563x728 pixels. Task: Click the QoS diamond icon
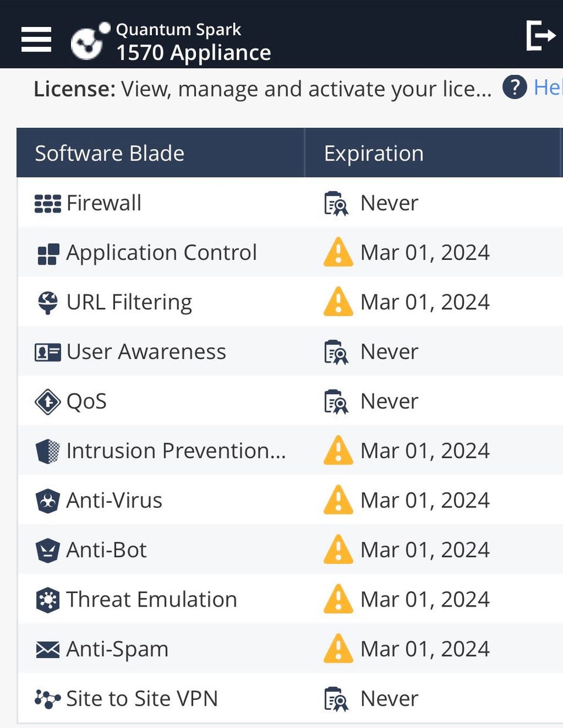pyautogui.click(x=48, y=402)
